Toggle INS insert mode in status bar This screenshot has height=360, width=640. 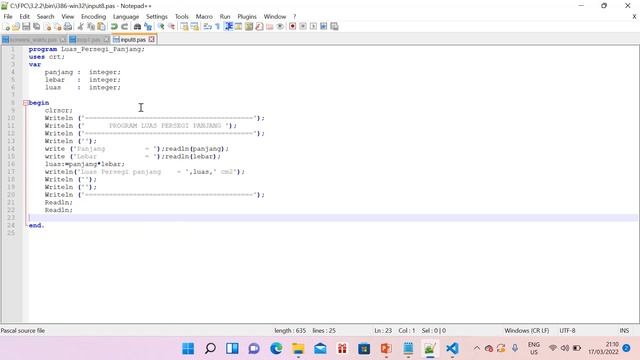coord(624,331)
